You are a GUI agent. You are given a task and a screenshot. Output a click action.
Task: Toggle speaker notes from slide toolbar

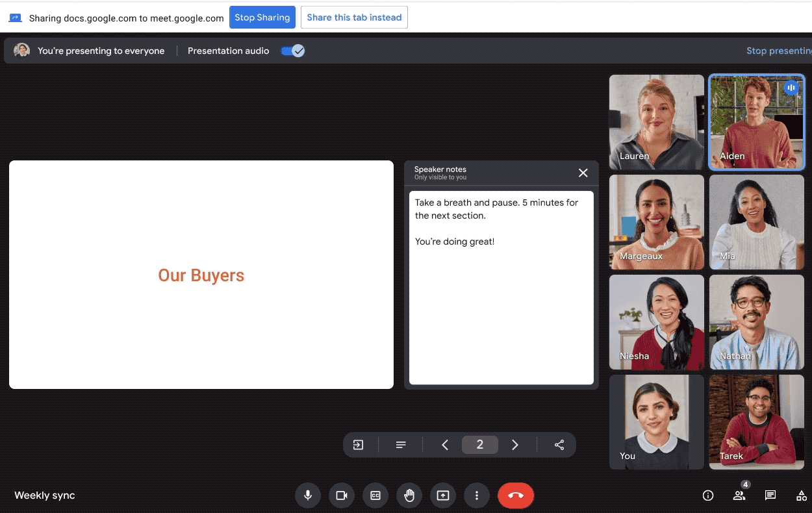[x=401, y=445]
